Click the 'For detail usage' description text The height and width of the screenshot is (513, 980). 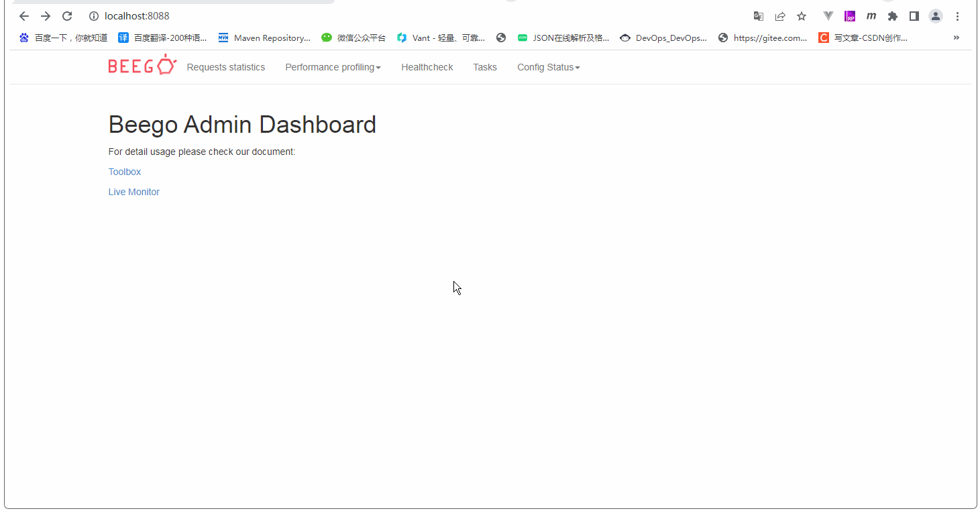pos(202,152)
